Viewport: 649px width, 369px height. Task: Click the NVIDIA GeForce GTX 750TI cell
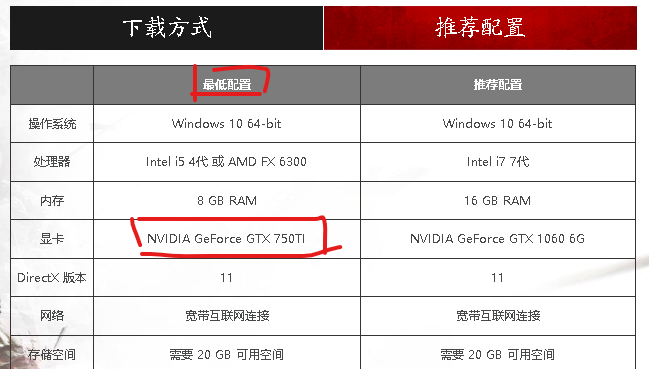click(x=227, y=239)
